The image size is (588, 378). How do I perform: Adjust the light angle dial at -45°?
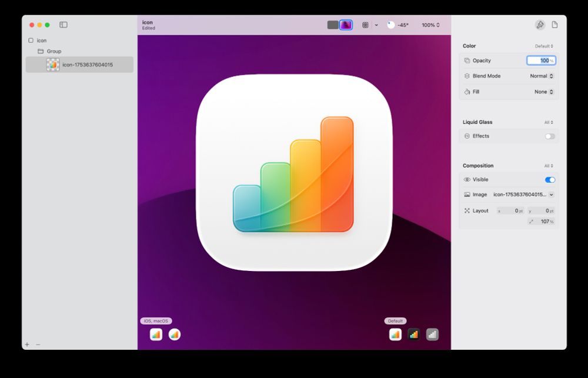[x=391, y=25]
